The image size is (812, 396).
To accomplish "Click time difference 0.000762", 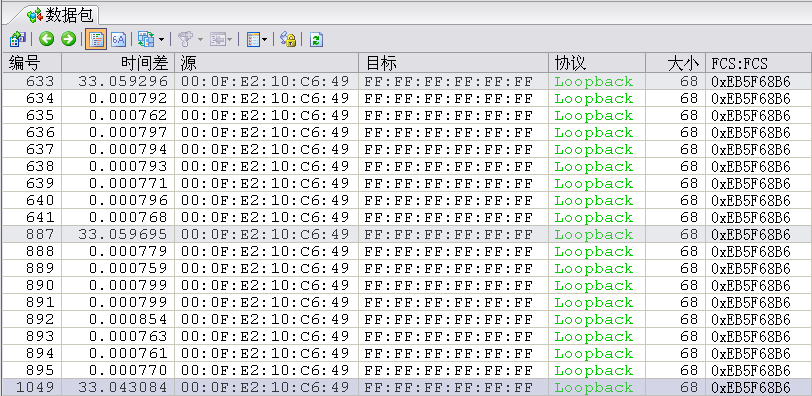I will pos(129,115).
